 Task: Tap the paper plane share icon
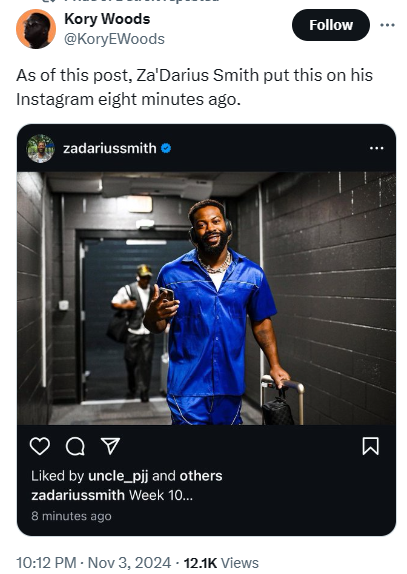point(110,446)
